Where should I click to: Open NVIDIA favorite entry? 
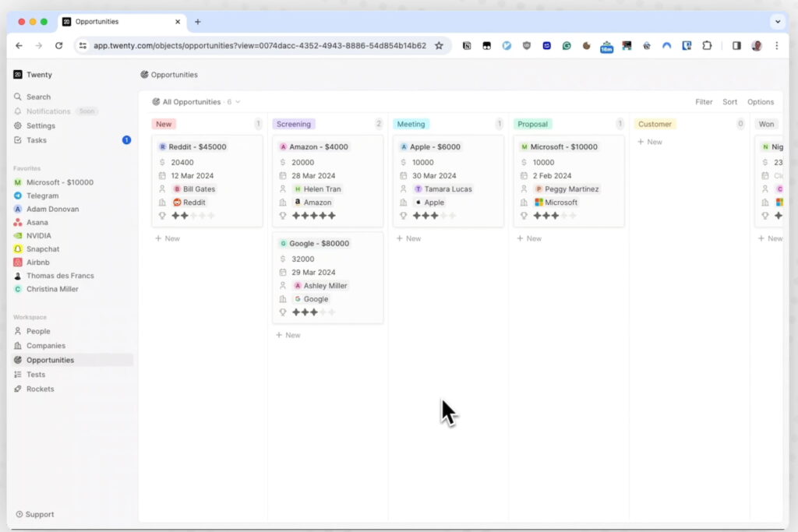(33, 235)
